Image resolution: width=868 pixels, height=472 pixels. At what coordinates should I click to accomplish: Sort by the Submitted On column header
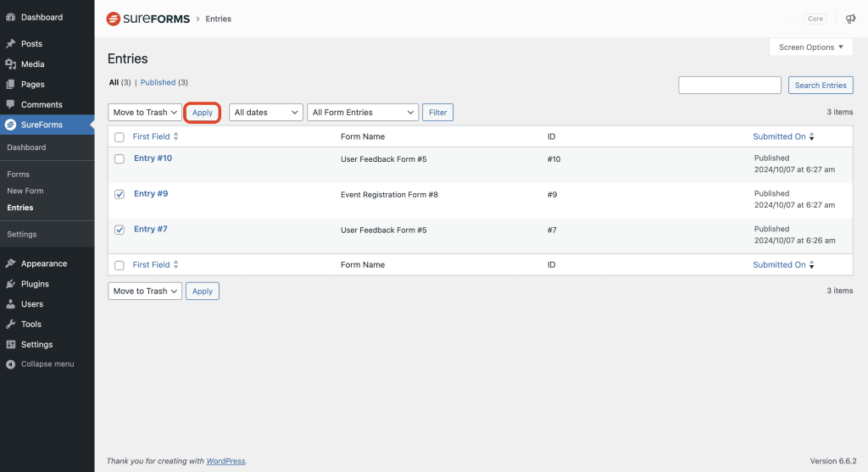(779, 136)
